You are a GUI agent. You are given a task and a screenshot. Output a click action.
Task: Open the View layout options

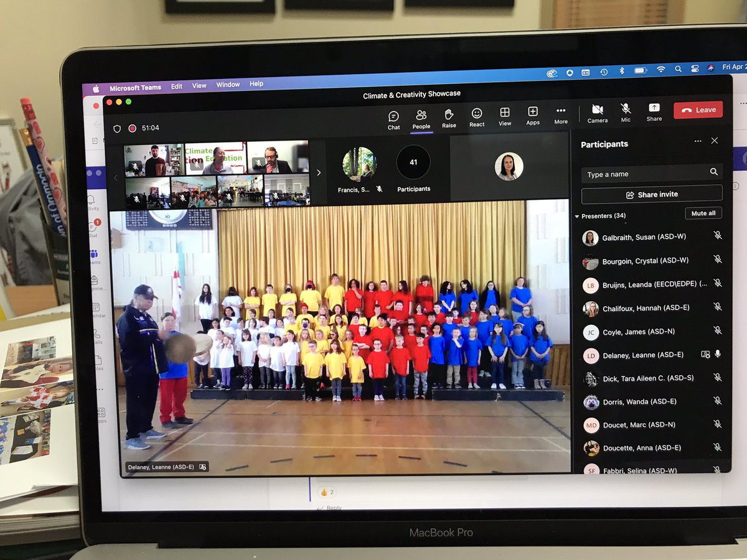click(x=505, y=117)
